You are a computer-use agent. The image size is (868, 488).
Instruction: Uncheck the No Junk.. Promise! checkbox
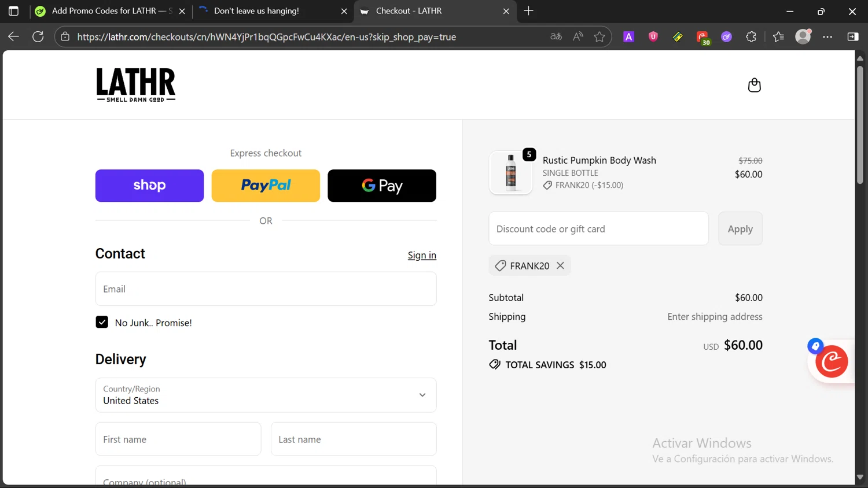102,322
